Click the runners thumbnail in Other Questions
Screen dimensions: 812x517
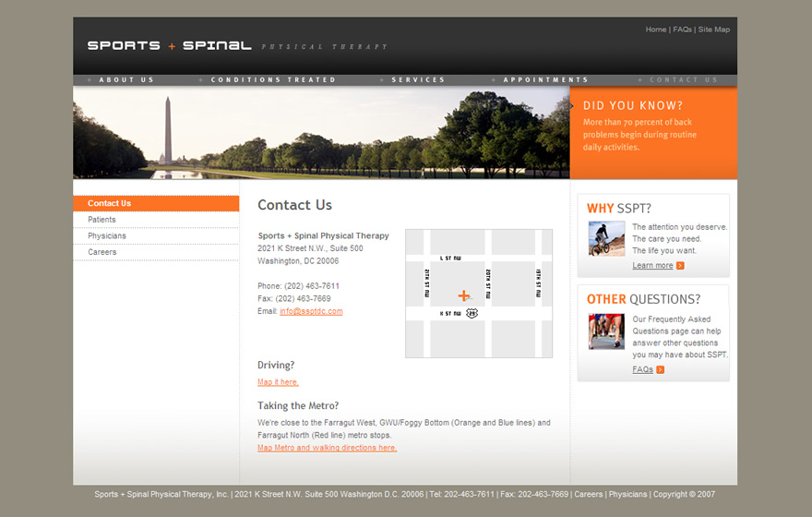point(606,331)
